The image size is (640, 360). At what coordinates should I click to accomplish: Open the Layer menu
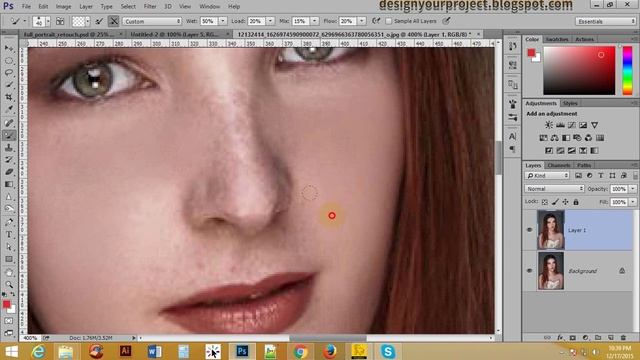86,7
